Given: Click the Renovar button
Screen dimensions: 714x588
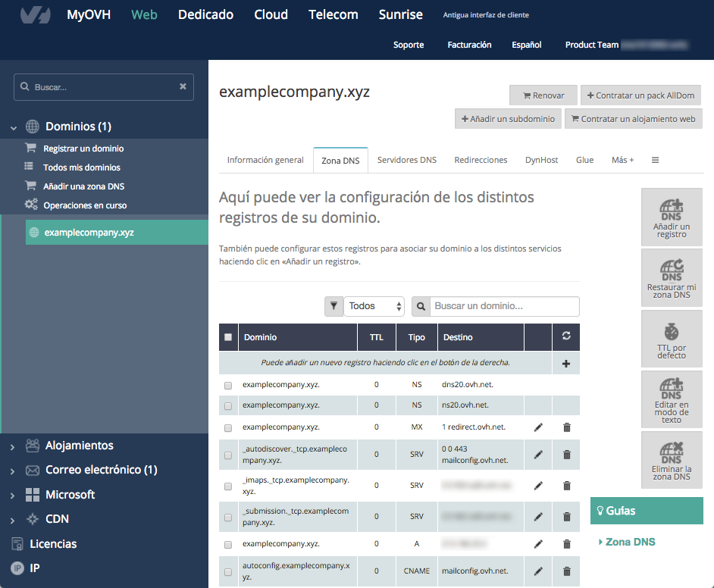Looking at the screenshot, I should 543,95.
